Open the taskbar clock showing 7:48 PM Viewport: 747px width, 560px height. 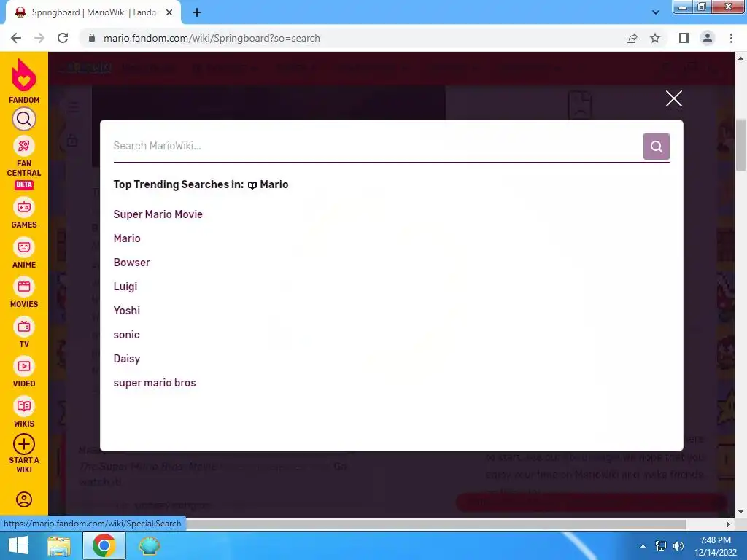pyautogui.click(x=715, y=546)
